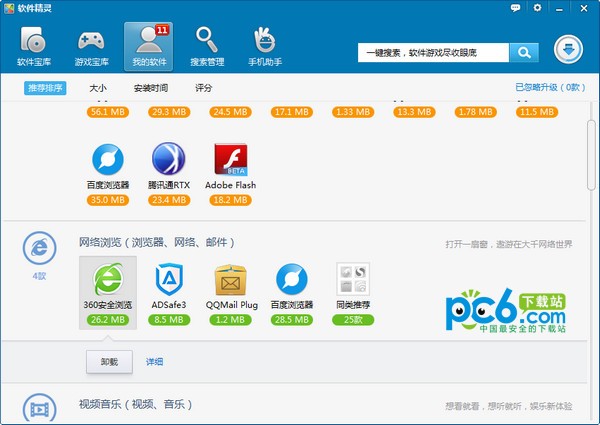The width and height of the screenshot is (600, 425).
Task: Close the 软件精灵 window
Action: (584, 8)
